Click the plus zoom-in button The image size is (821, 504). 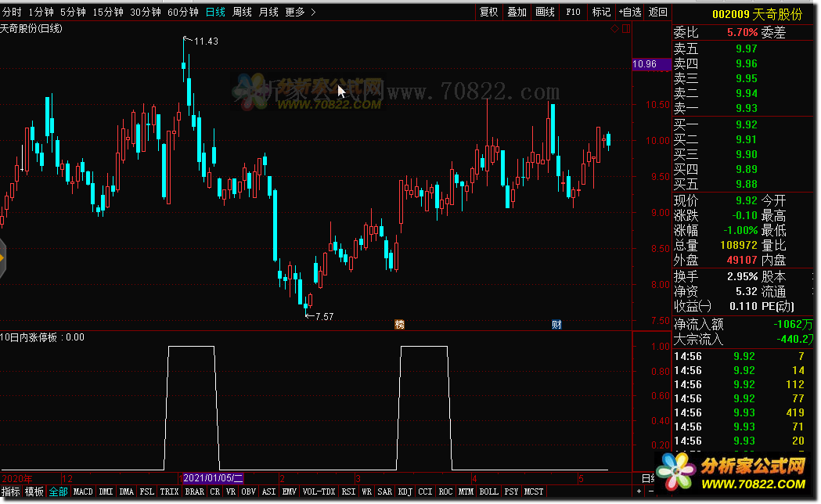[x=639, y=491]
